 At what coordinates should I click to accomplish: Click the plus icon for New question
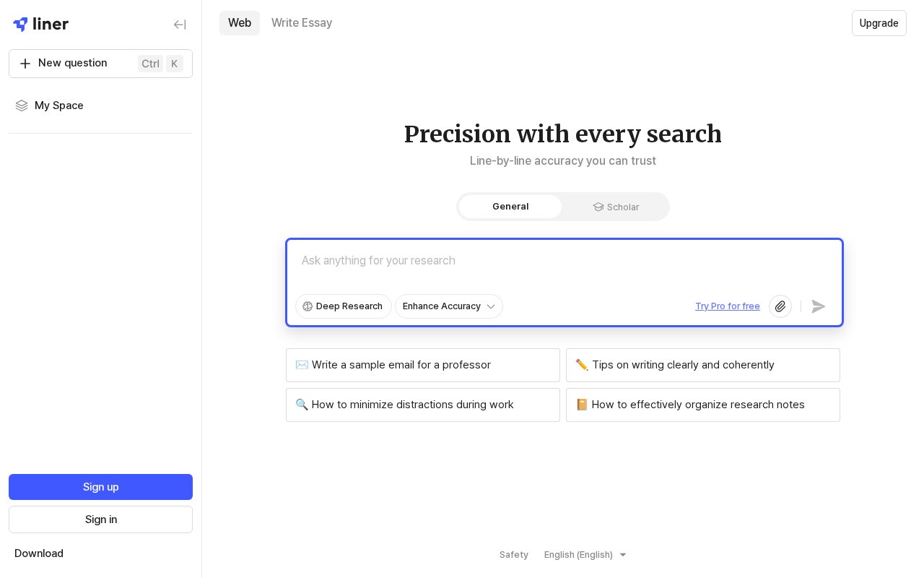pos(25,64)
